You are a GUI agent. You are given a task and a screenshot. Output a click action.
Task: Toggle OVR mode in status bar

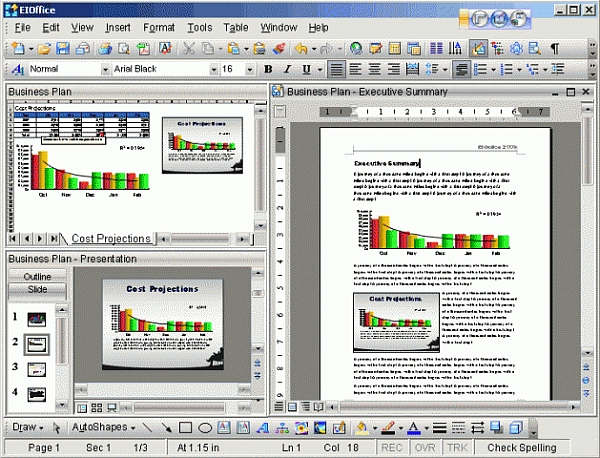425,448
